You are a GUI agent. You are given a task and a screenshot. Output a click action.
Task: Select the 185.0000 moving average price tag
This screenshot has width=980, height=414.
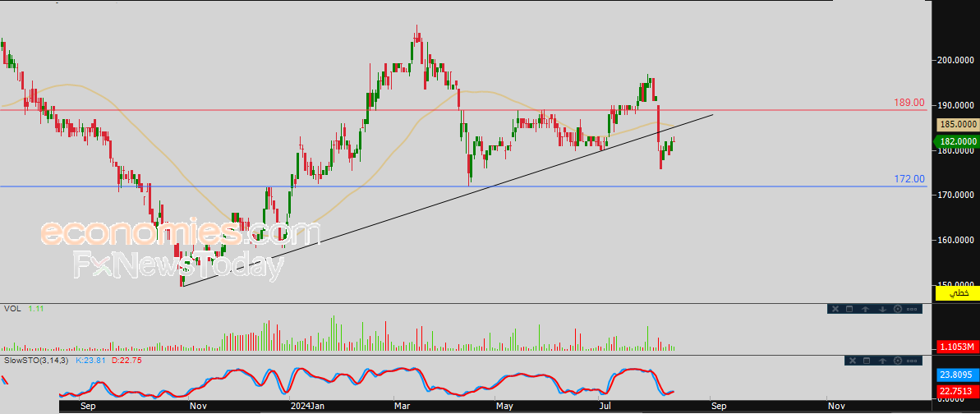tap(957, 125)
